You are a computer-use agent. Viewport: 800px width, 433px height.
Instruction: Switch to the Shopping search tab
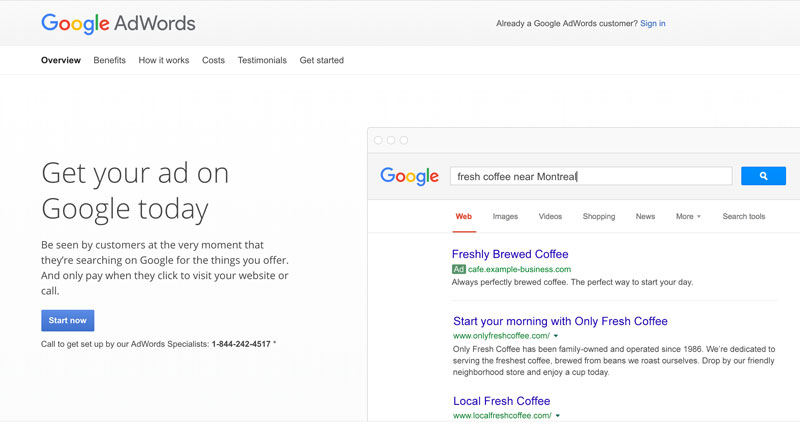599,216
